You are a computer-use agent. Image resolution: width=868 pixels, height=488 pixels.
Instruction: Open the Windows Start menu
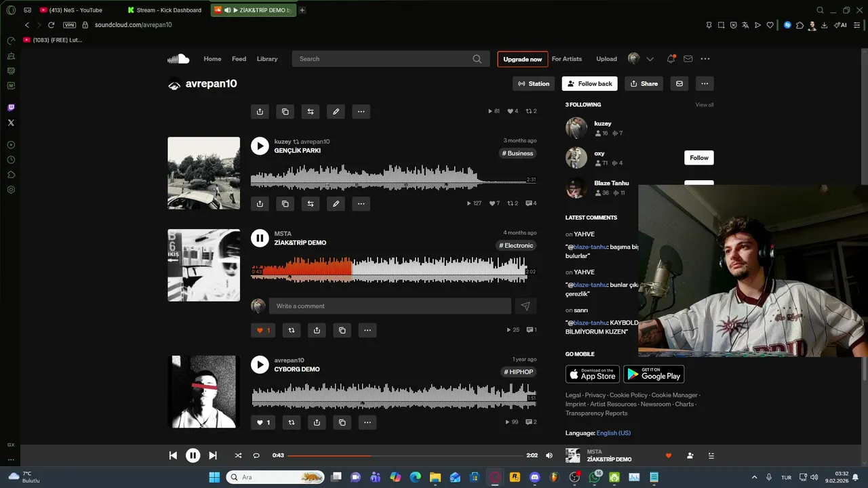coord(214,477)
